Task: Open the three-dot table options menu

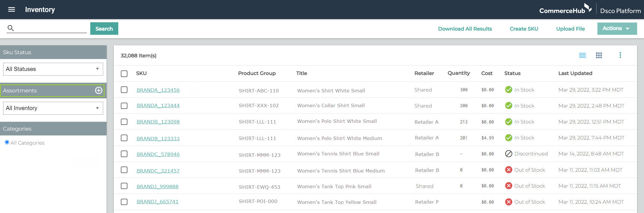Action: 620,55
